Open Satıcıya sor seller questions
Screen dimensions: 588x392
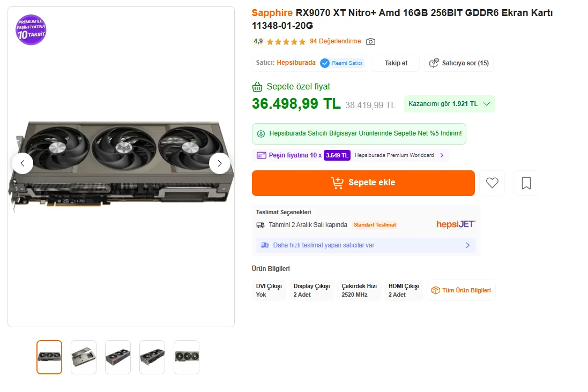459,63
